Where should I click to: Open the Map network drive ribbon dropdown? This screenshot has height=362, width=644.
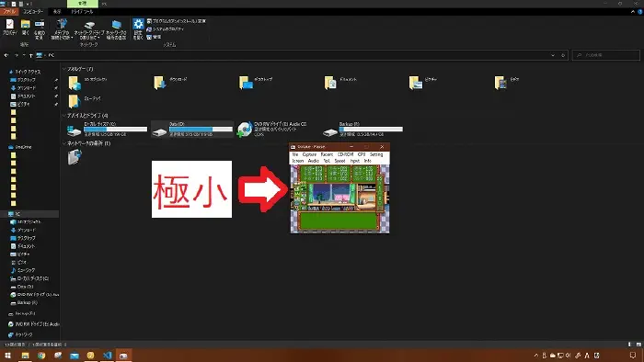88,29
